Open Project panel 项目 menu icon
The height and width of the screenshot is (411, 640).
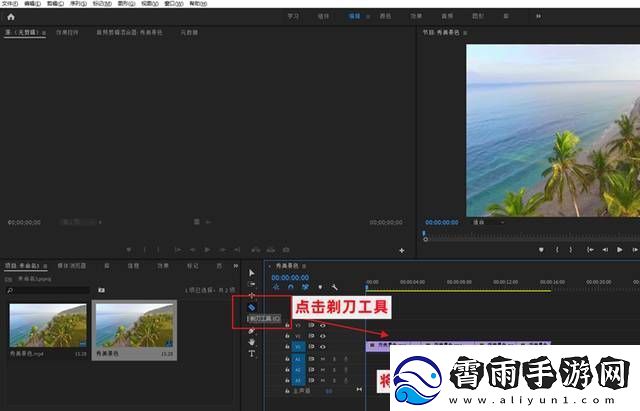click(45, 266)
